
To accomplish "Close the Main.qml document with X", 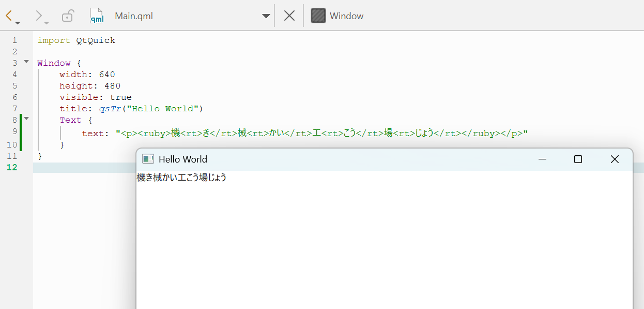I will click(x=289, y=16).
